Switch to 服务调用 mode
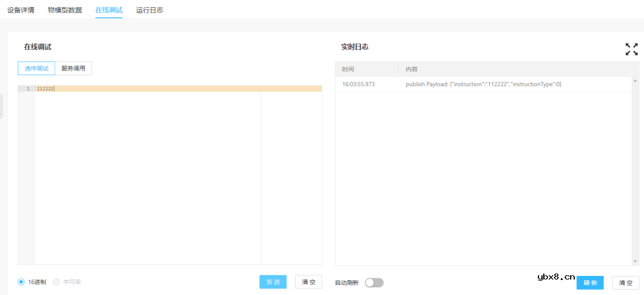 click(x=73, y=68)
